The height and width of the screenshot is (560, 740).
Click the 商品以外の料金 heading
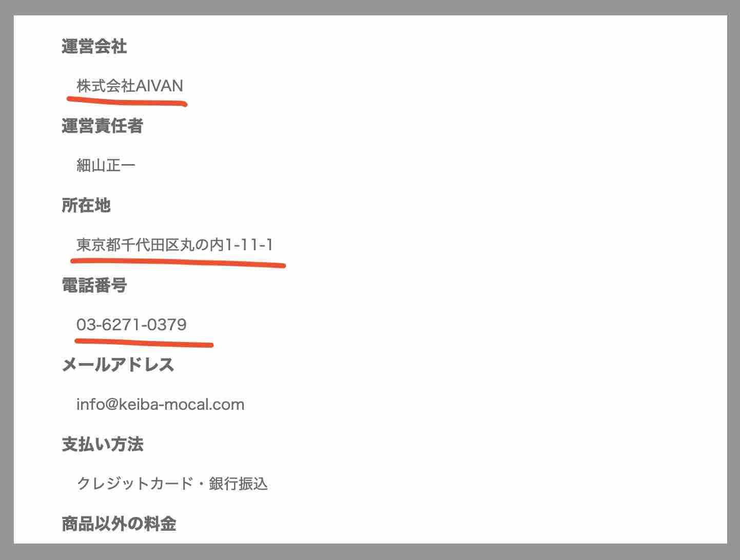pos(119,524)
